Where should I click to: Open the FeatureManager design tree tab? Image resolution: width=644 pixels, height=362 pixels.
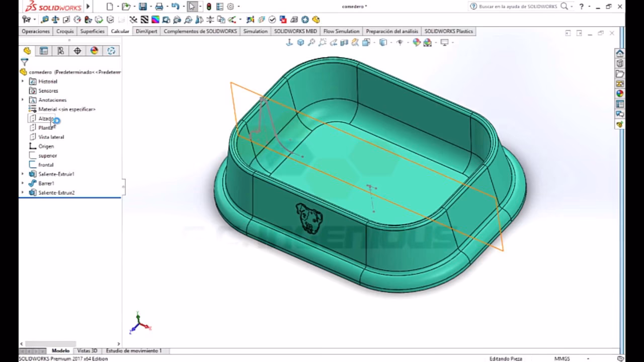[27, 51]
